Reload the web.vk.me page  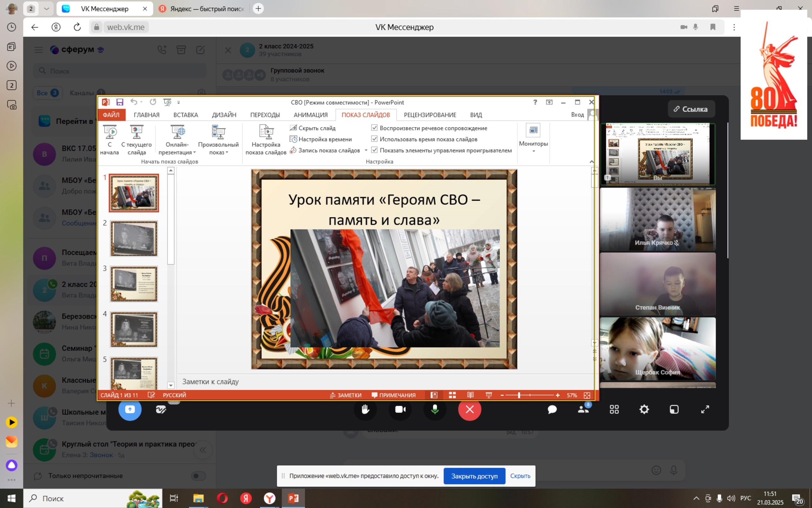77,27
